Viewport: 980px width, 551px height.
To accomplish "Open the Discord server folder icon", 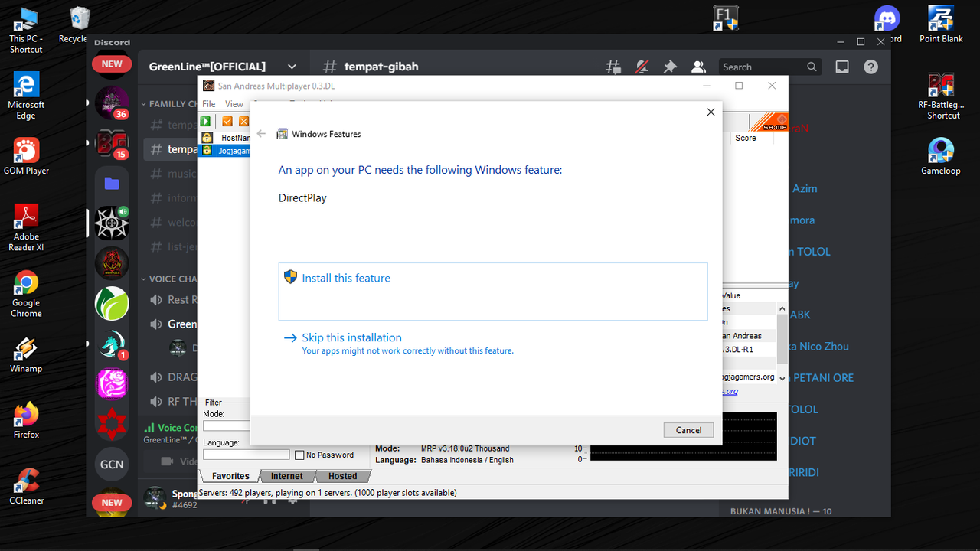I will (x=112, y=183).
